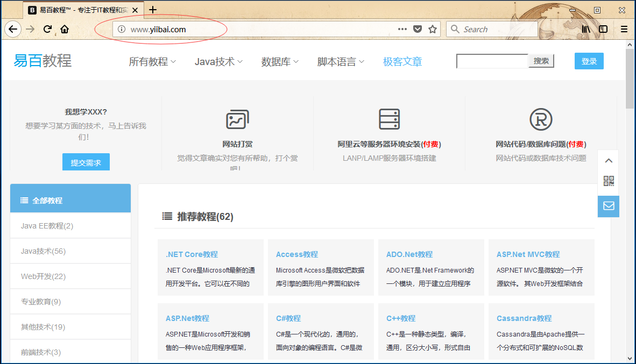Viewport: 636px width, 364px height.
Task: Click the 登录 login button
Action: [589, 61]
